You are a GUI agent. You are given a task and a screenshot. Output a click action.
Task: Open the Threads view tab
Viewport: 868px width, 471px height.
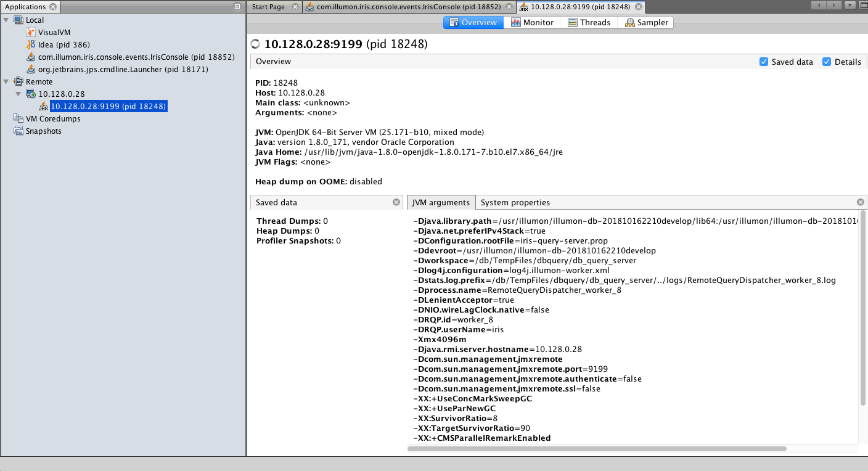[x=589, y=22]
